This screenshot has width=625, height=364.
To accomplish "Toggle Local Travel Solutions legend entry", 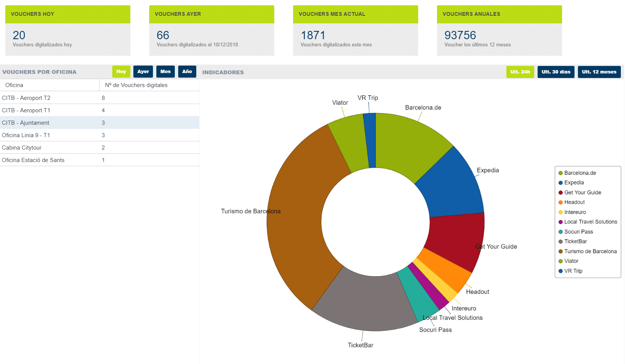I will (588, 222).
